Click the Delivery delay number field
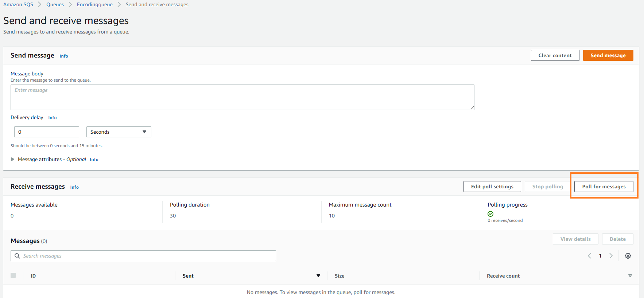Screen dimensions: 644x298 (47, 132)
